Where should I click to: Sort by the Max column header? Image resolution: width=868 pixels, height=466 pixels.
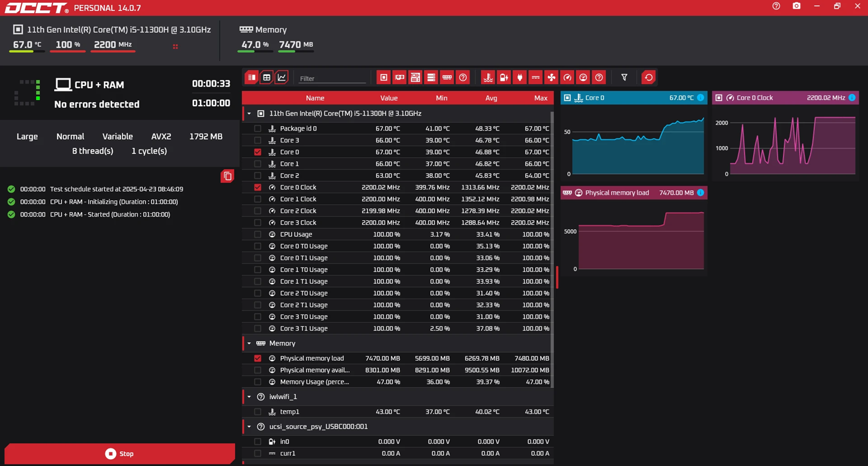pos(540,98)
